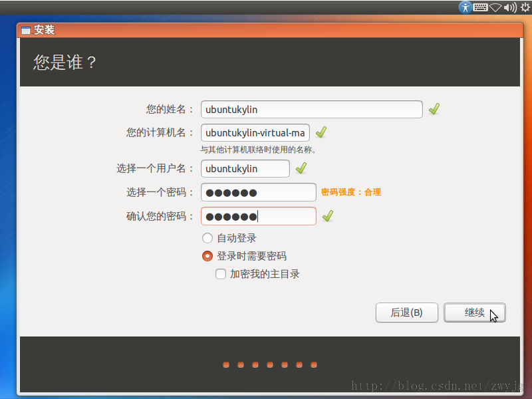
Task: Open the accessibility menu icon
Action: pyautogui.click(x=465, y=7)
